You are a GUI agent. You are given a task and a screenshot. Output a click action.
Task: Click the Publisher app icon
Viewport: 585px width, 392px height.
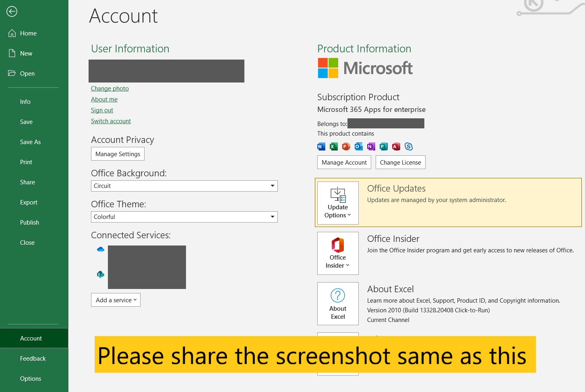click(384, 146)
